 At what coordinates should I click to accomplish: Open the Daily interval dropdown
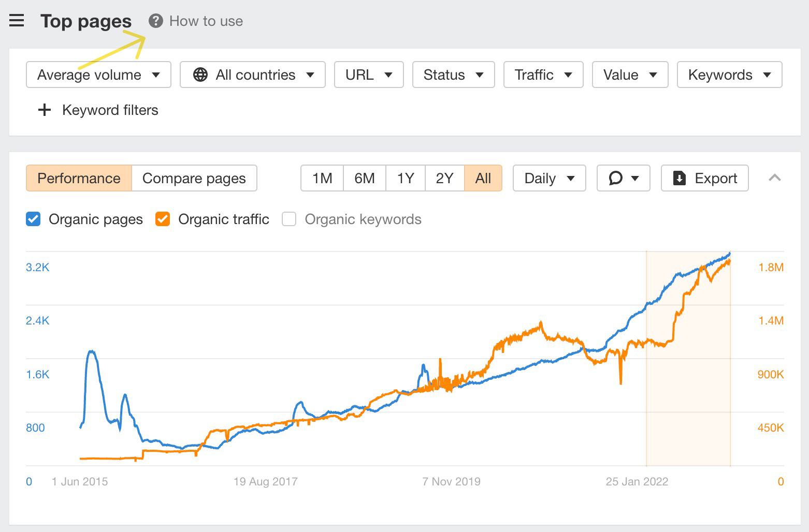coord(549,178)
